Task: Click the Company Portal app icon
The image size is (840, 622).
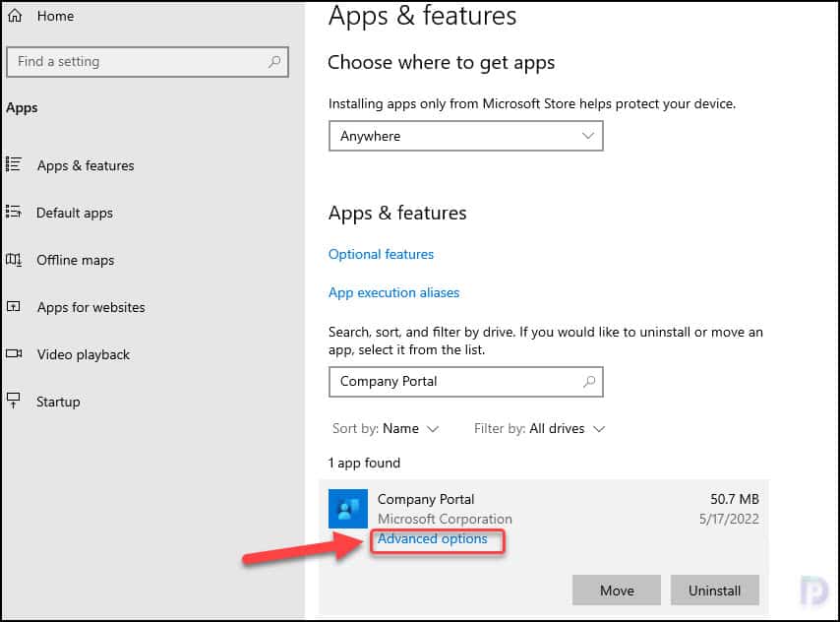Action: click(348, 508)
